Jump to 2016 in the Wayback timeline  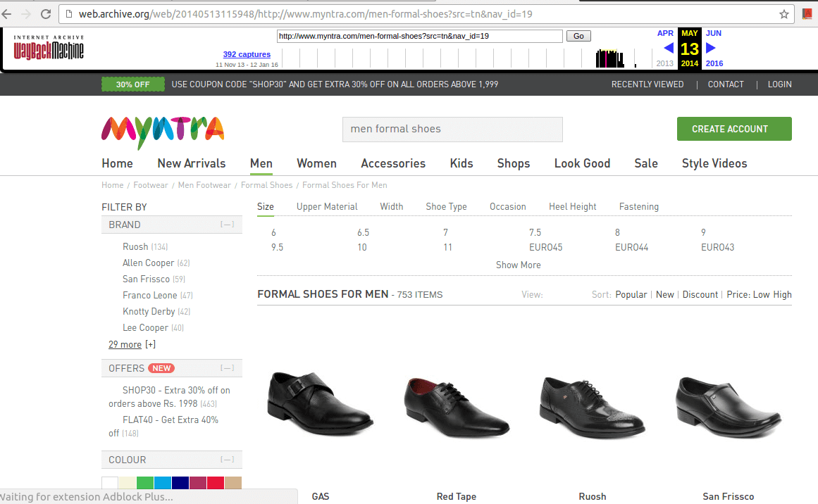[714, 63]
